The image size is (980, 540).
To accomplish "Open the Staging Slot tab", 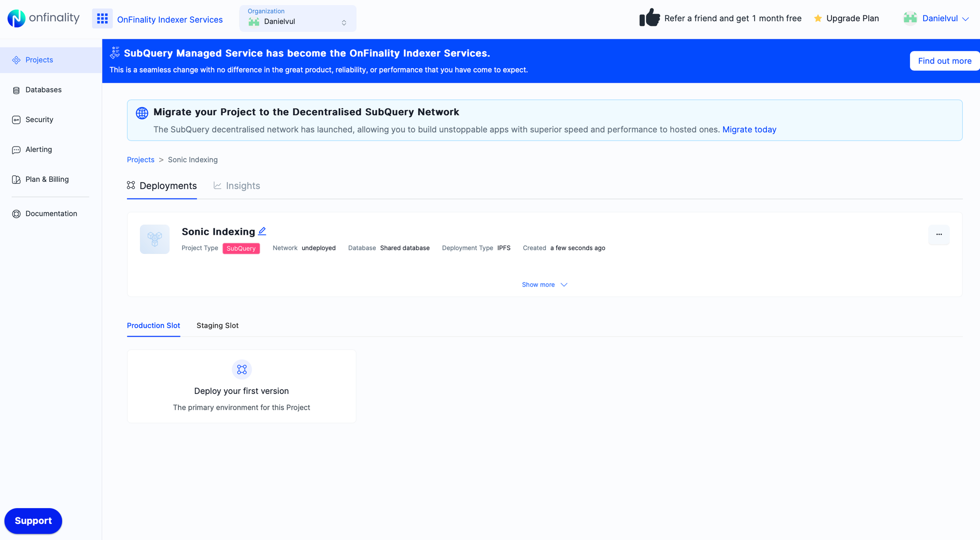I will click(x=218, y=325).
